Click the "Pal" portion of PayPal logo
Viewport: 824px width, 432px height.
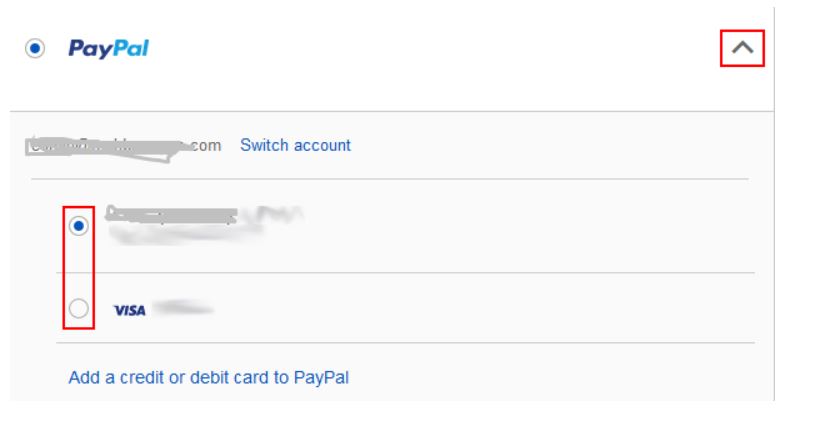tap(129, 49)
